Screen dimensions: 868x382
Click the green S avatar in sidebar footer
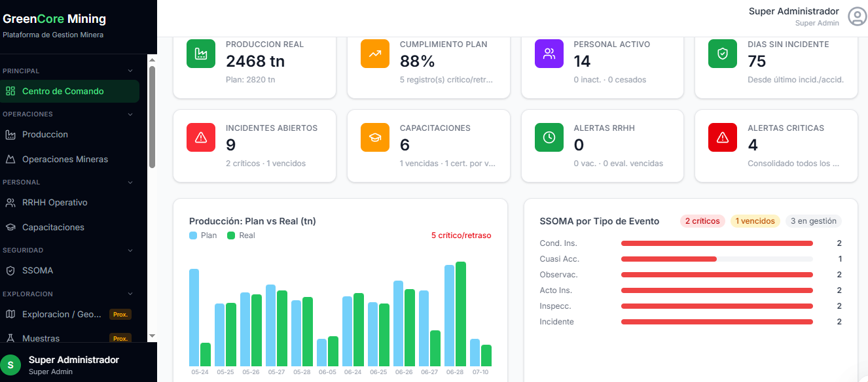click(x=10, y=365)
